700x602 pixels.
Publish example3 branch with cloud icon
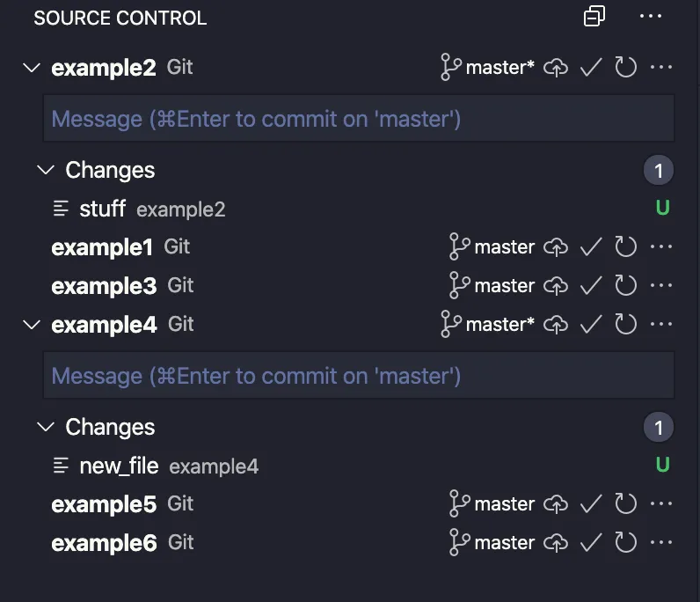[556, 286]
